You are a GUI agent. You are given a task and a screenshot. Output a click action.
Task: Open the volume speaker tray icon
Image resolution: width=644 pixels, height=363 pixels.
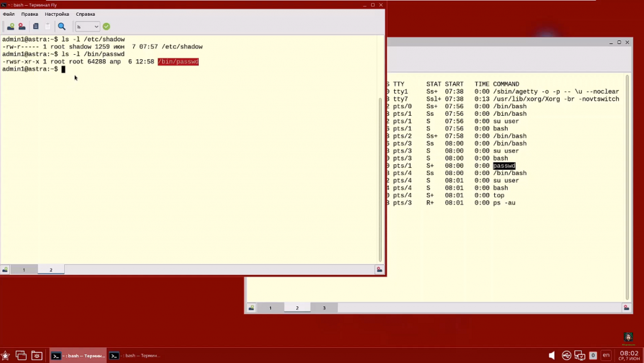(x=552, y=355)
